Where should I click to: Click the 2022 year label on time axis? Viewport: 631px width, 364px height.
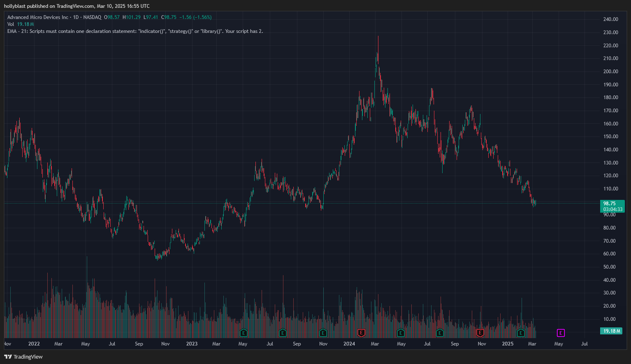(x=34, y=344)
